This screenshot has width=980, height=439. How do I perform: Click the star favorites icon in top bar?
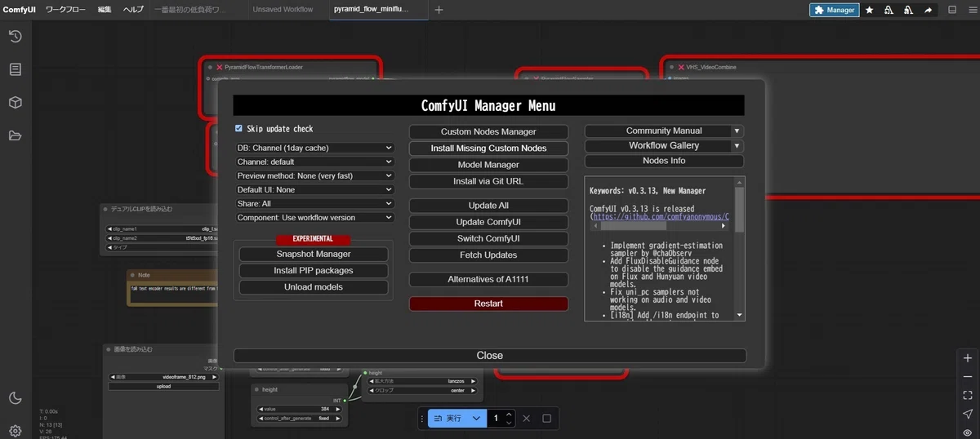pos(869,10)
